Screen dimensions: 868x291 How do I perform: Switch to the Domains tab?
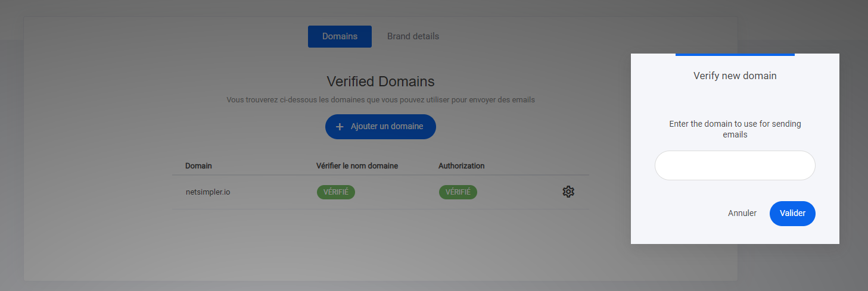point(340,36)
